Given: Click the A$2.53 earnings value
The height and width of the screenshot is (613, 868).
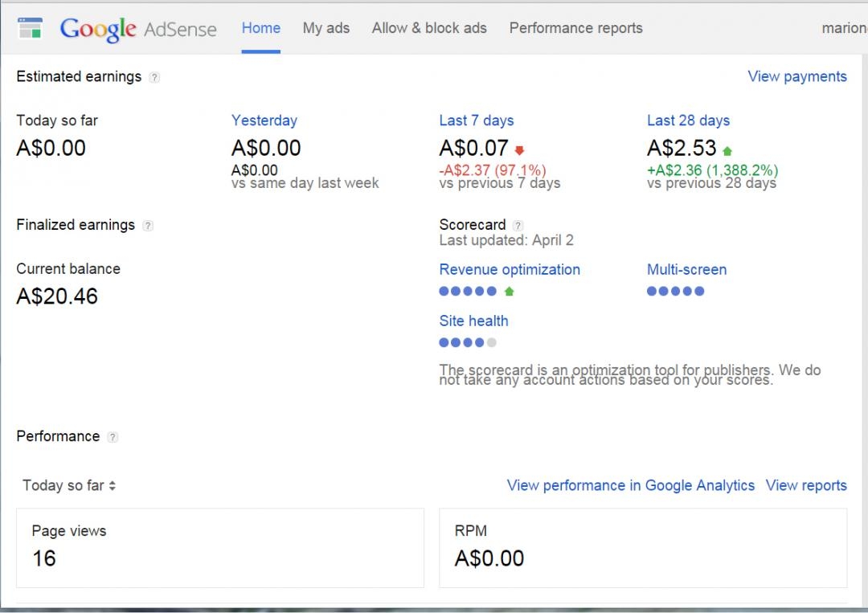Looking at the screenshot, I should coord(682,149).
